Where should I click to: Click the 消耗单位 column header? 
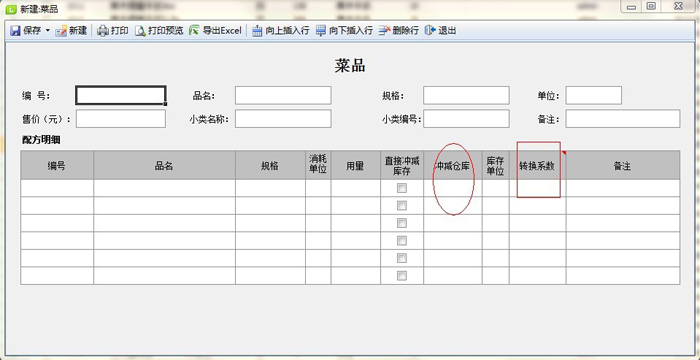coord(318,165)
